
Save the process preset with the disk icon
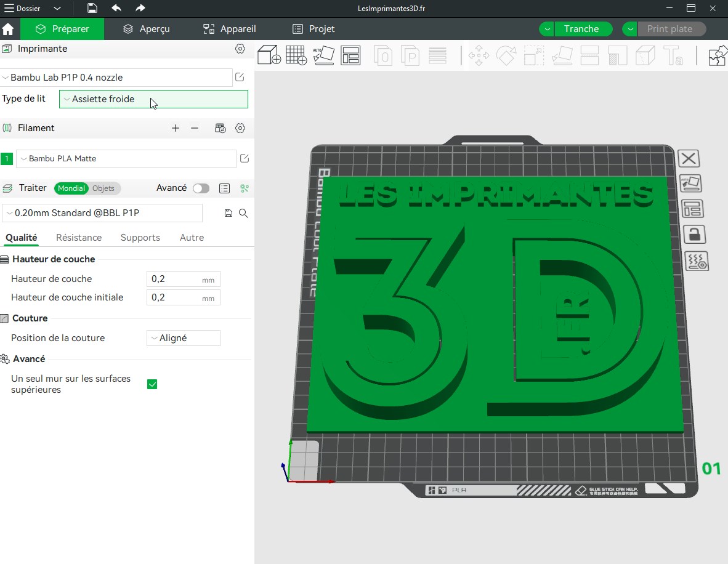228,213
